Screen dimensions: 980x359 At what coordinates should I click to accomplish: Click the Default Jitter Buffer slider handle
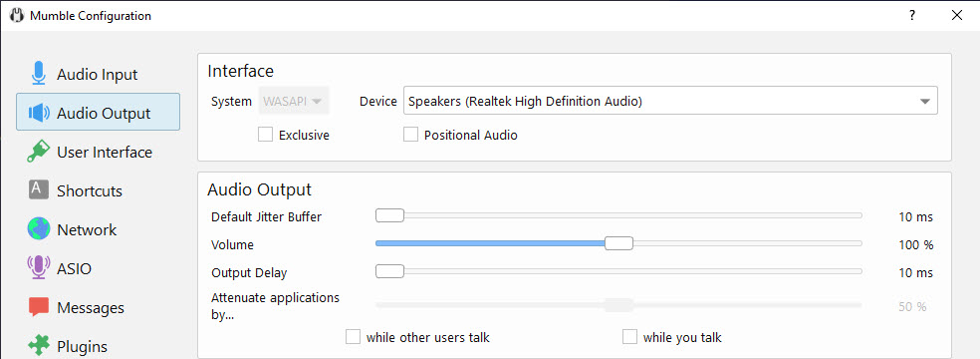[389, 215]
